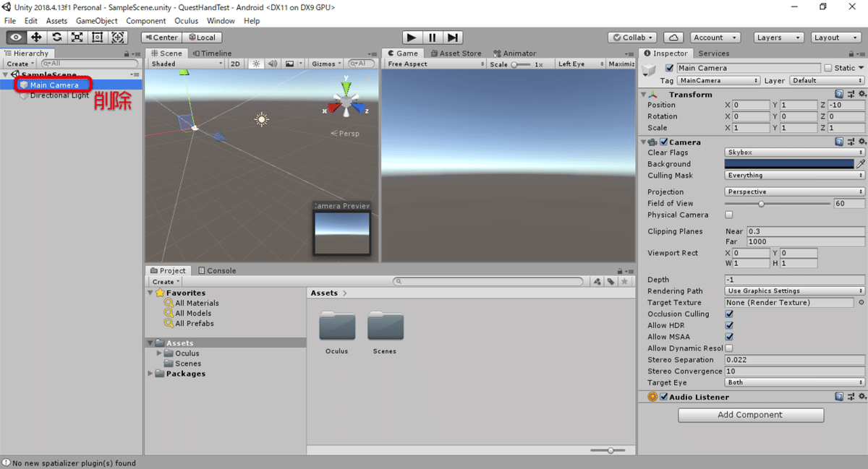The image size is (868, 469).
Task: Toggle Main Camera active checkbox
Action: (669, 68)
